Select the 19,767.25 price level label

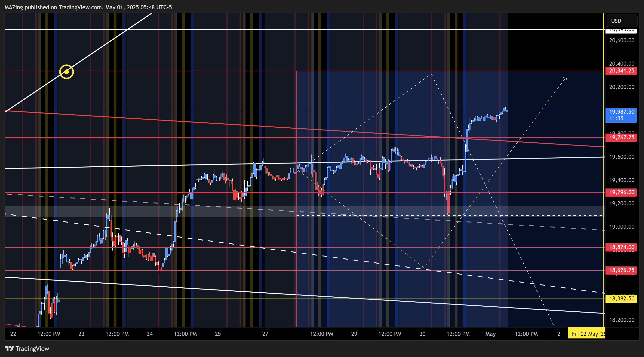point(621,137)
